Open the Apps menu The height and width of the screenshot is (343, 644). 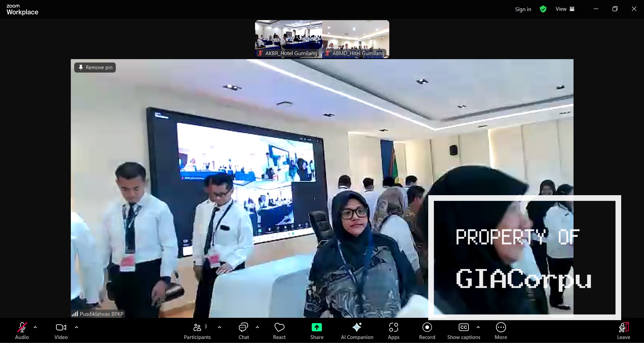(x=393, y=331)
